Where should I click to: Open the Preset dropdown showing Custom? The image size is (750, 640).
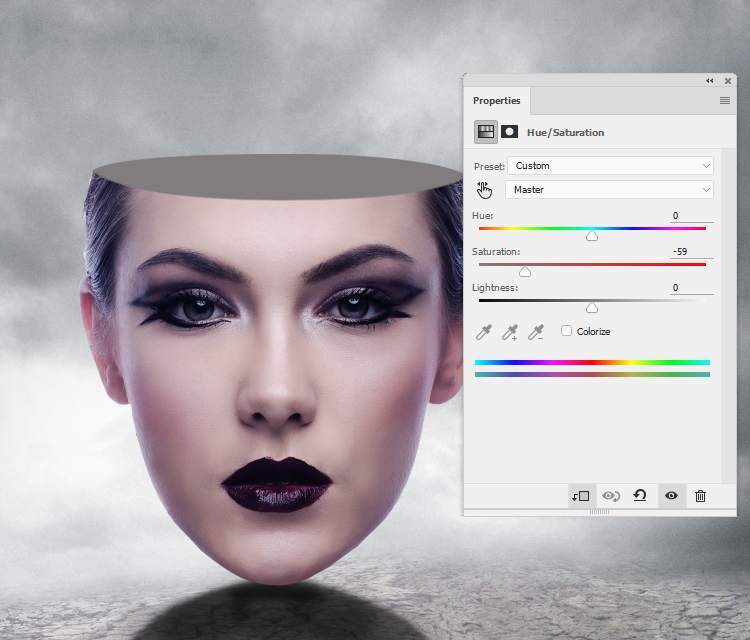click(x=610, y=166)
